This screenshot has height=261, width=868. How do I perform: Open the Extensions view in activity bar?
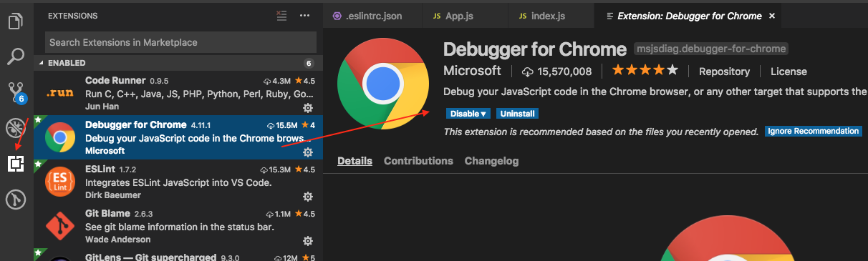tap(16, 164)
